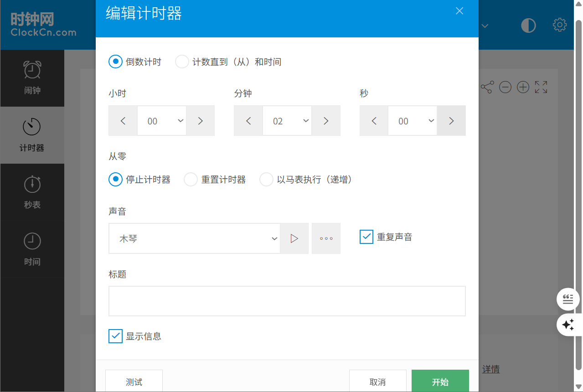Increase 小时 hours with right arrow

pos(200,121)
